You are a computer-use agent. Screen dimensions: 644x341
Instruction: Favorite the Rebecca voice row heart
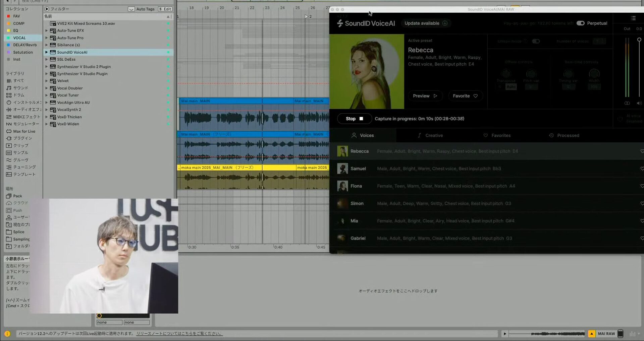(x=642, y=151)
